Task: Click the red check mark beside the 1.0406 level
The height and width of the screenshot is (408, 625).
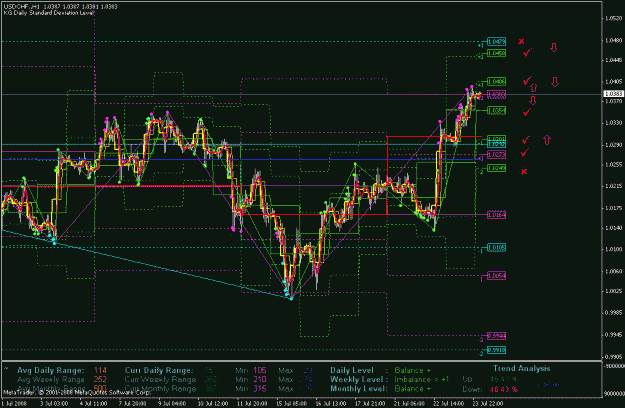Action: point(527,81)
